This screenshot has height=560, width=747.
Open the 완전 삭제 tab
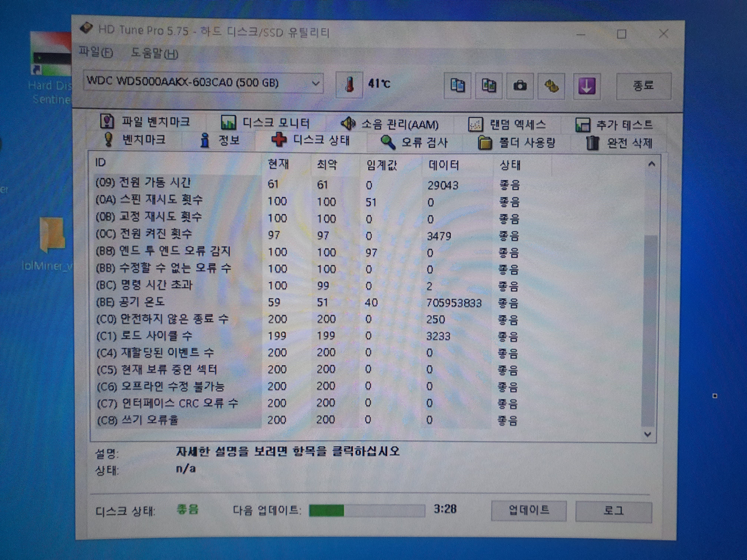click(x=619, y=144)
